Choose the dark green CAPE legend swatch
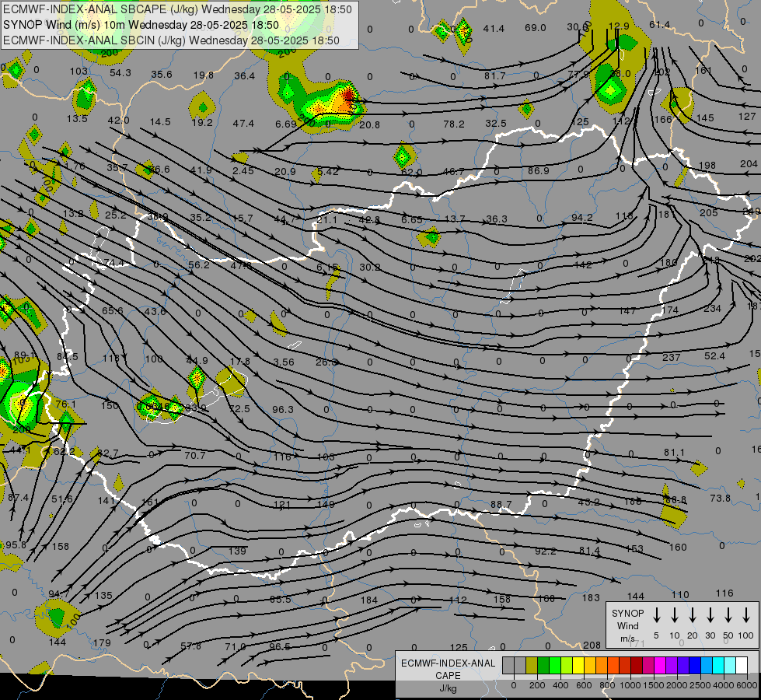761x700 pixels. pos(543,666)
